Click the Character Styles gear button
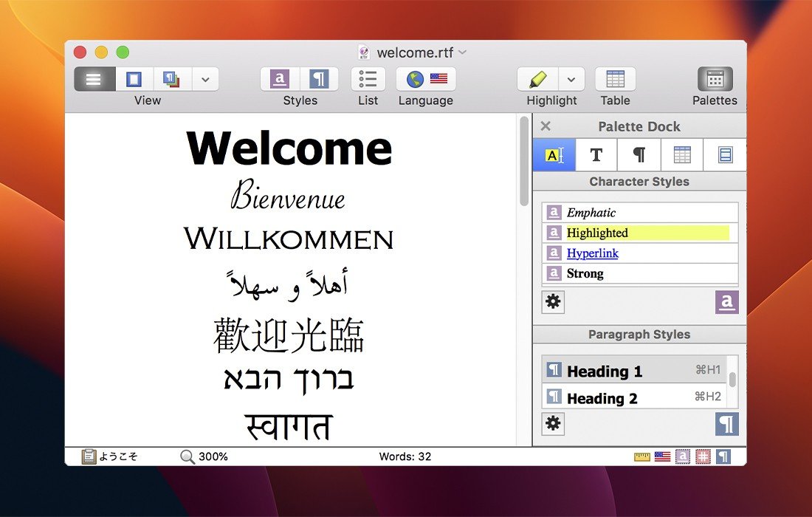The width and height of the screenshot is (812, 517). (x=553, y=302)
